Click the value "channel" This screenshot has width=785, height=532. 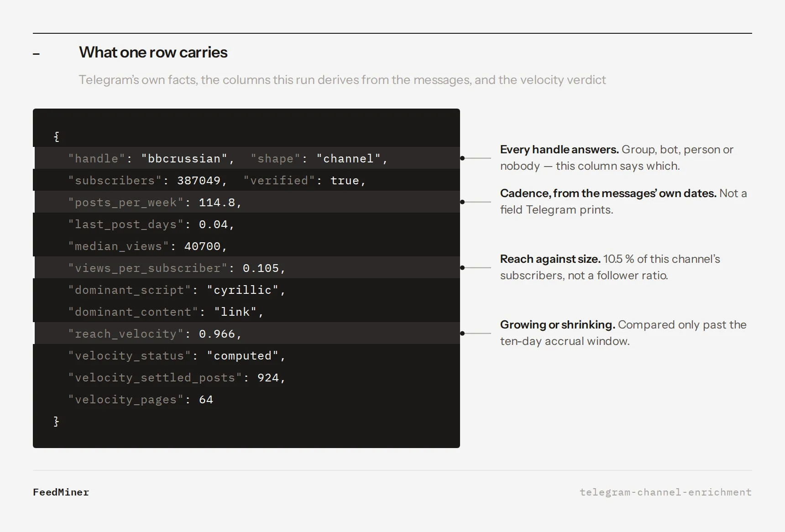pyautogui.click(x=349, y=158)
